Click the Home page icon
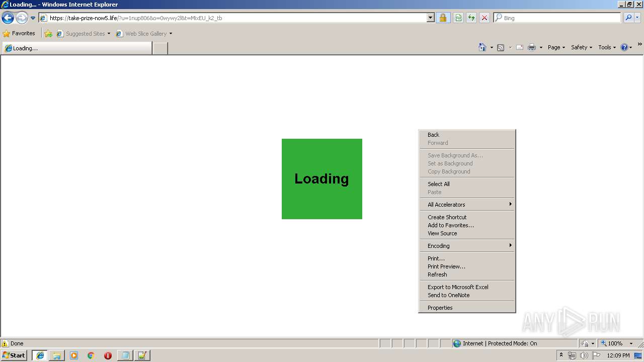The image size is (644, 362). (x=482, y=47)
